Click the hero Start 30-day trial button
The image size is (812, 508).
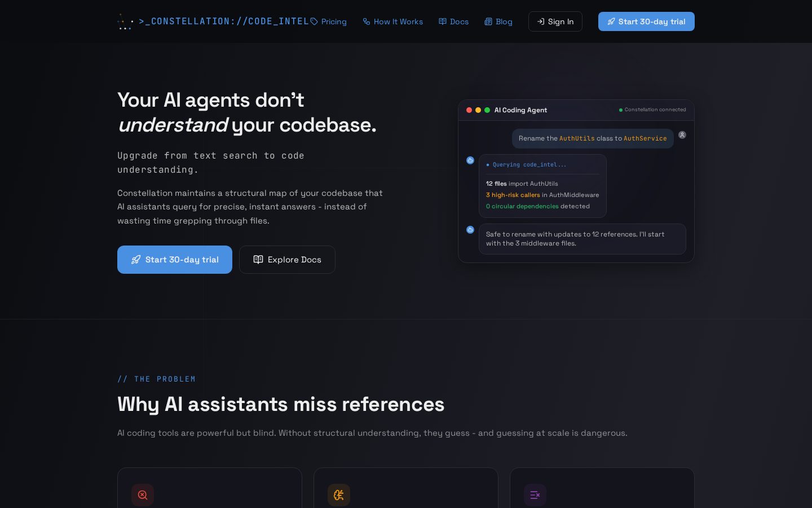[175, 260]
